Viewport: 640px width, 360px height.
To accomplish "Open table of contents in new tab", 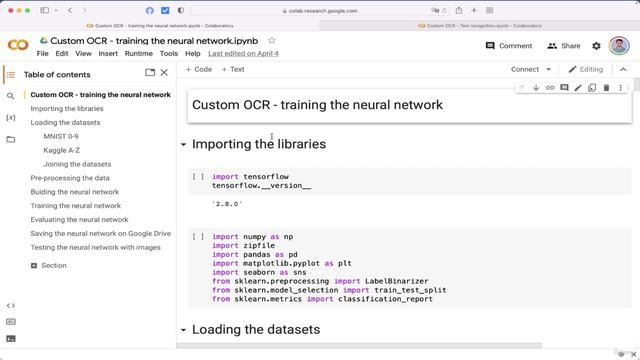I will [x=150, y=73].
